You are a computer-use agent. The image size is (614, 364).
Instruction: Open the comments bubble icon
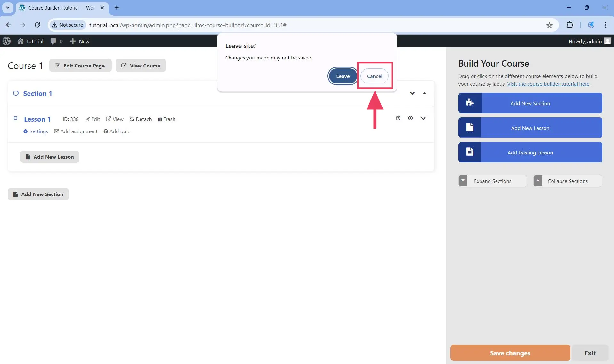[x=53, y=41]
